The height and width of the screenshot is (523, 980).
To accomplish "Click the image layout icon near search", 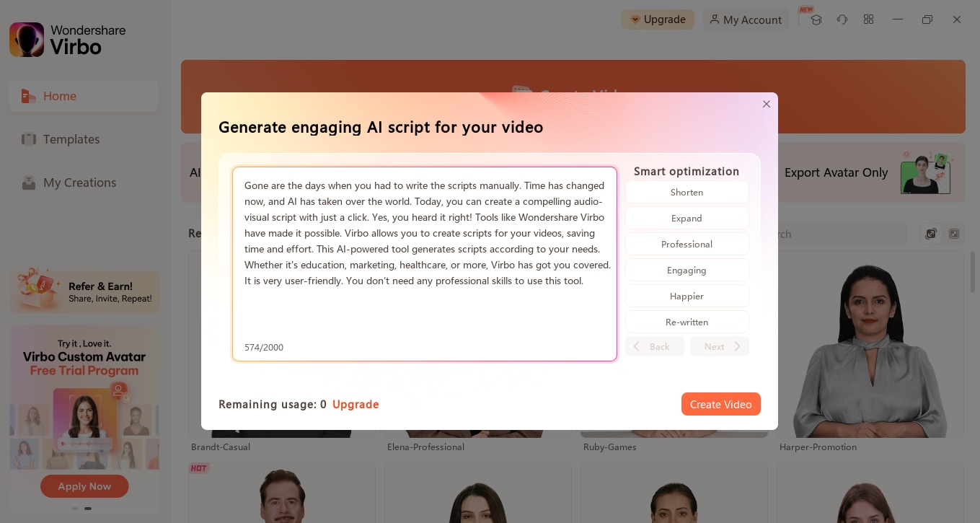I will coord(954,234).
